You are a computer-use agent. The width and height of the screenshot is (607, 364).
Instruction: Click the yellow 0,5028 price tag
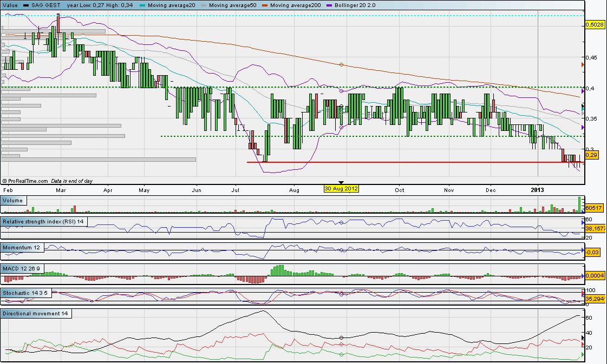595,24
